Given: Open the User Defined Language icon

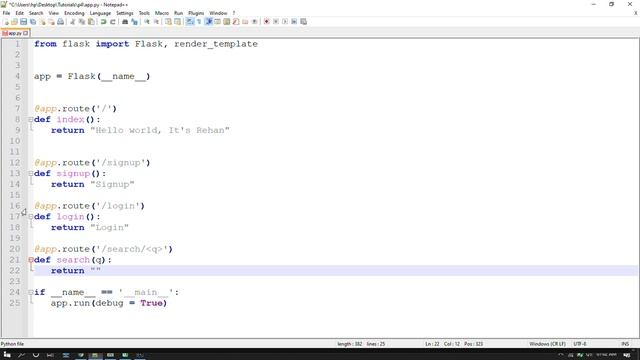Looking at the screenshot, I should click(x=218, y=22).
